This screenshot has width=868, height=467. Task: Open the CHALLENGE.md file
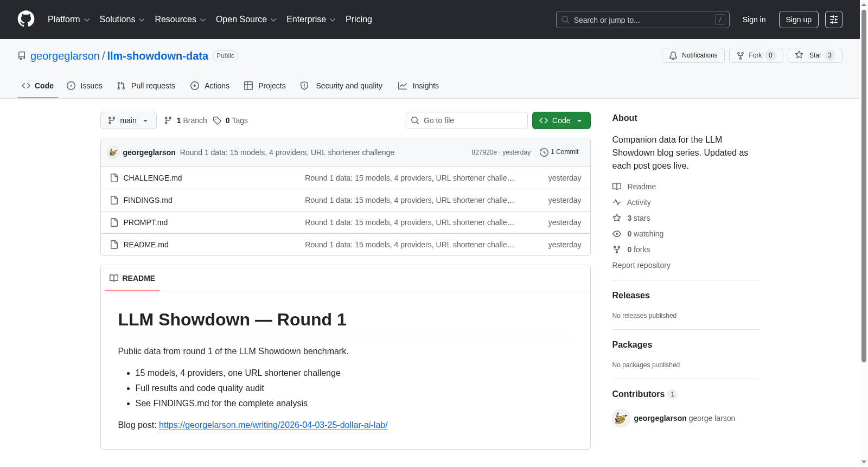point(153,178)
